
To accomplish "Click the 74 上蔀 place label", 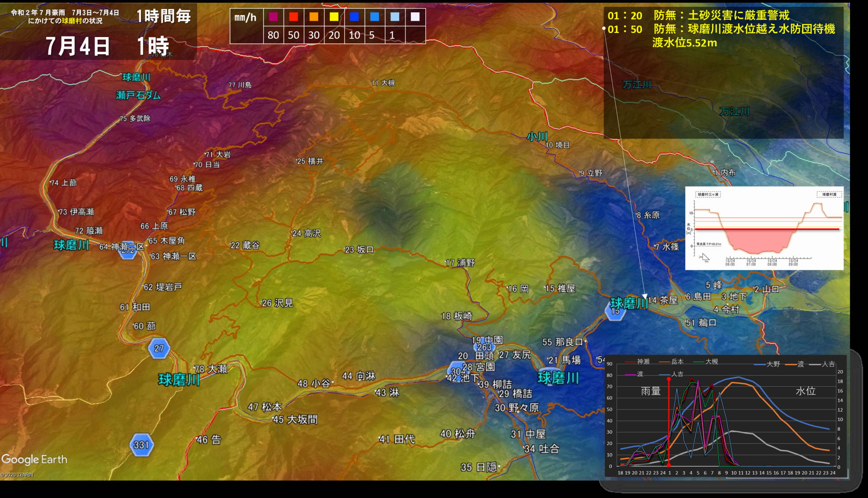I will pos(63,183).
